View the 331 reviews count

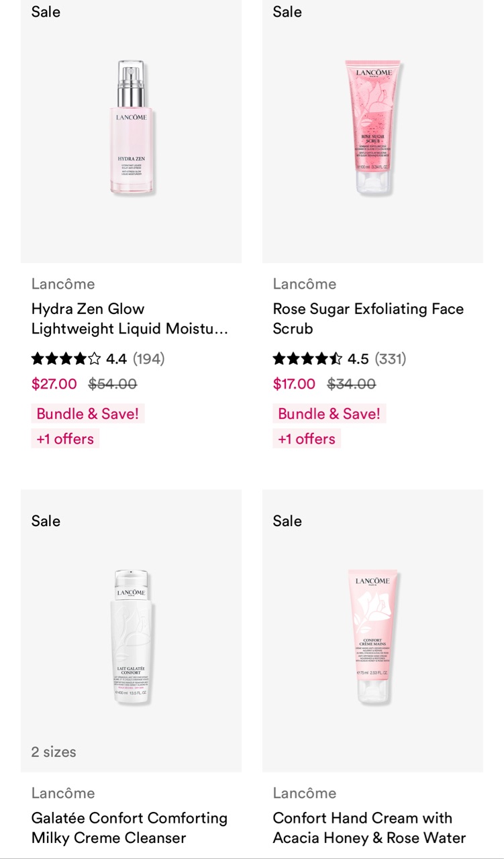(390, 359)
